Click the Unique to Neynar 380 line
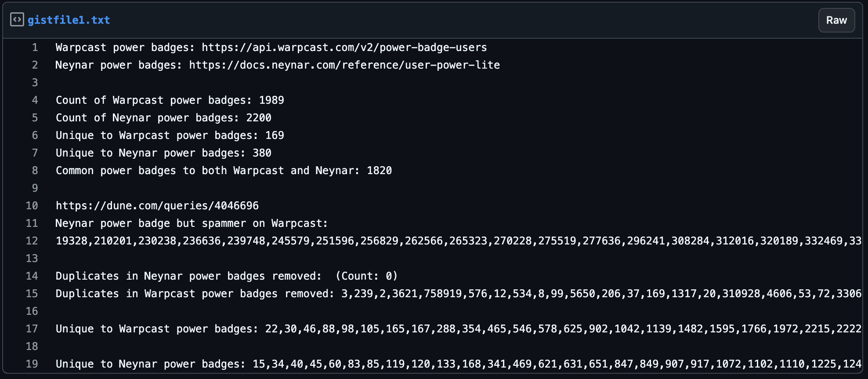 click(x=163, y=153)
